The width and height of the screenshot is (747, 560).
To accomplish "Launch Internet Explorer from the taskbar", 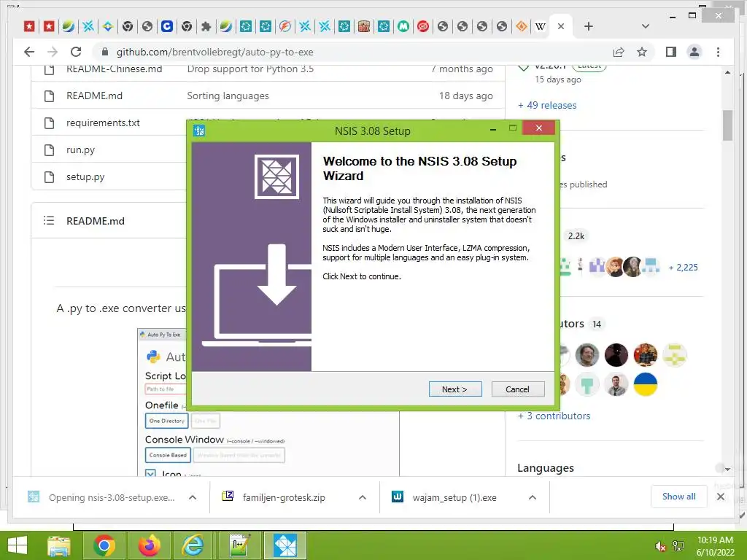I will [x=193, y=545].
